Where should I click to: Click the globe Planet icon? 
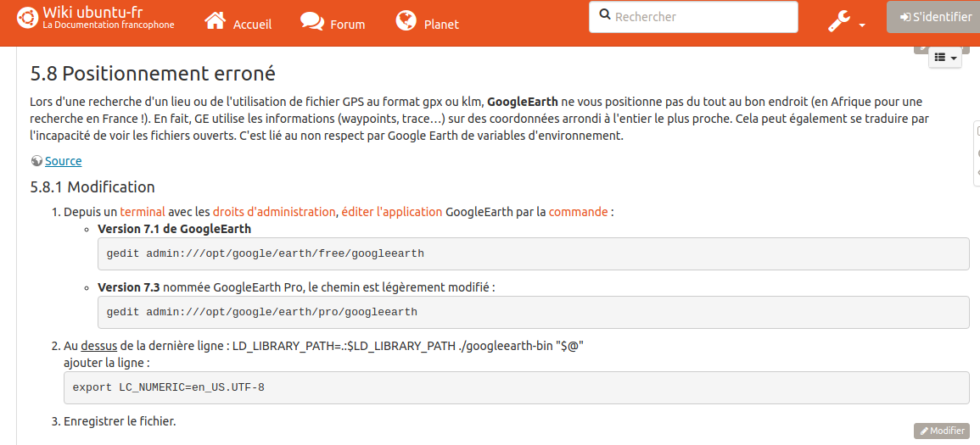click(406, 21)
